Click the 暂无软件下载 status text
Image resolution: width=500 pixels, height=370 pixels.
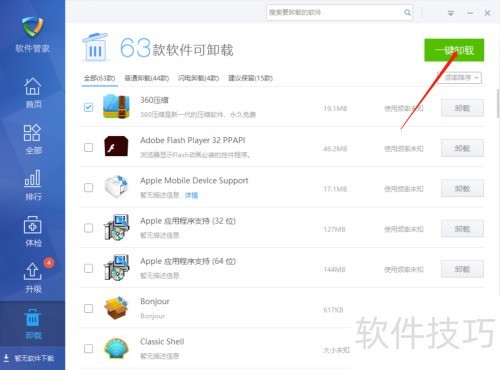point(34,358)
